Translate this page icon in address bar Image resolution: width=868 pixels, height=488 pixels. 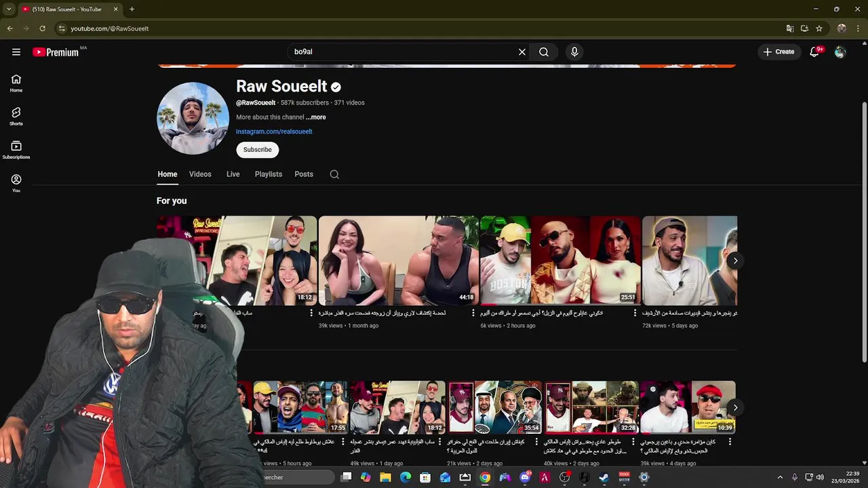[x=790, y=28]
